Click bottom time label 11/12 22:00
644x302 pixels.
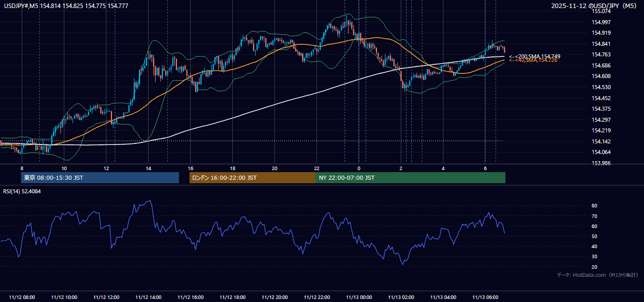click(316, 297)
